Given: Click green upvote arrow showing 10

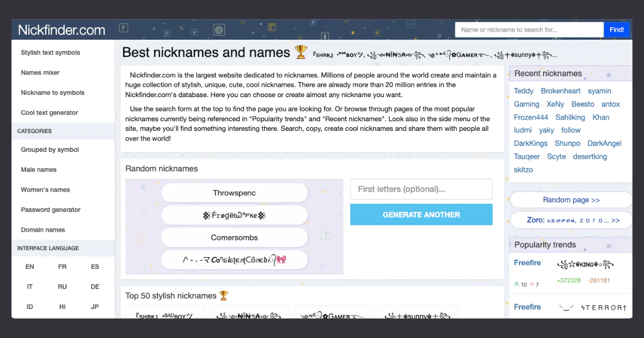Looking at the screenshot, I should tap(517, 284).
